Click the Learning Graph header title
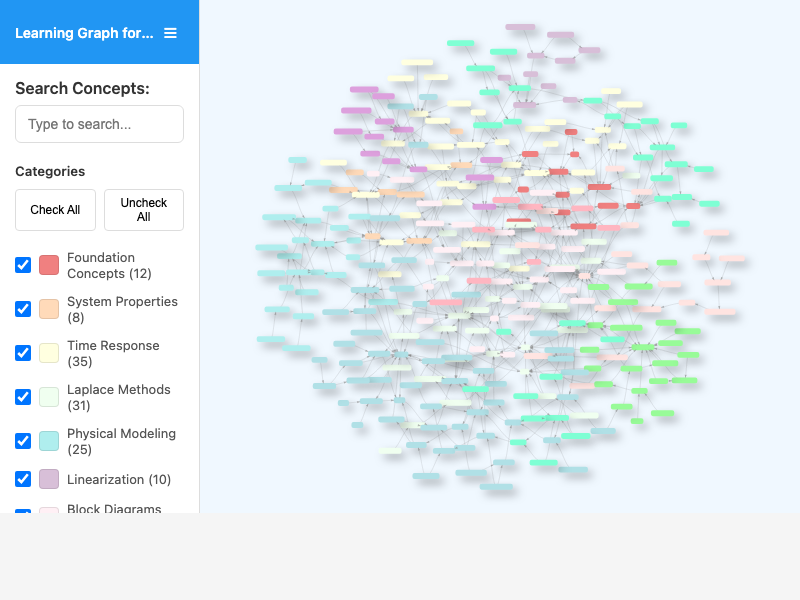This screenshot has height=600, width=800. tap(84, 33)
